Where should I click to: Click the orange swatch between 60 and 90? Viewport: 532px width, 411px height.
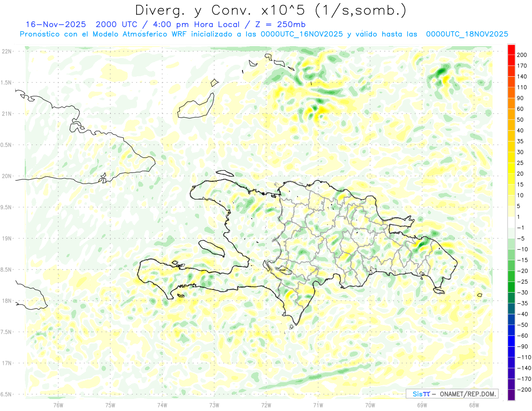[x=512, y=103]
